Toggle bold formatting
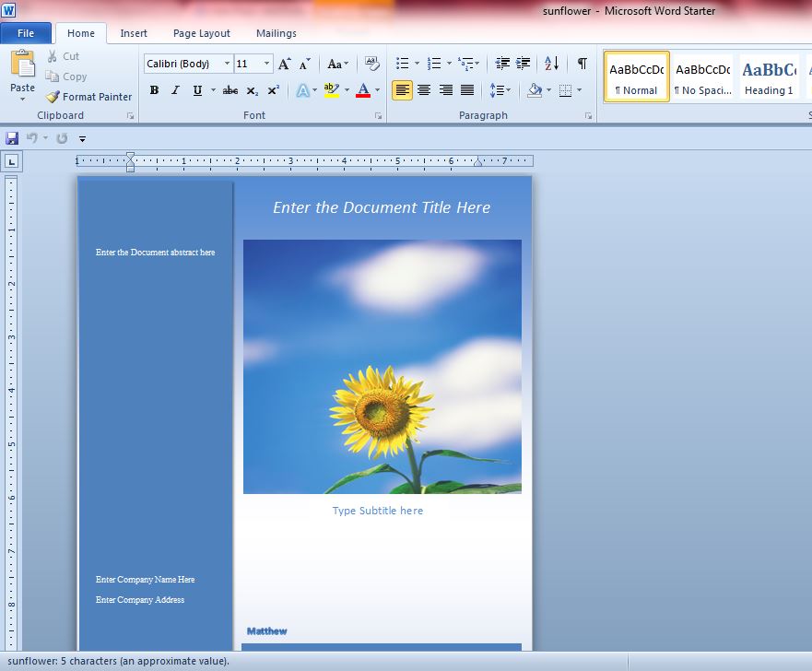812x671 pixels. (x=154, y=90)
